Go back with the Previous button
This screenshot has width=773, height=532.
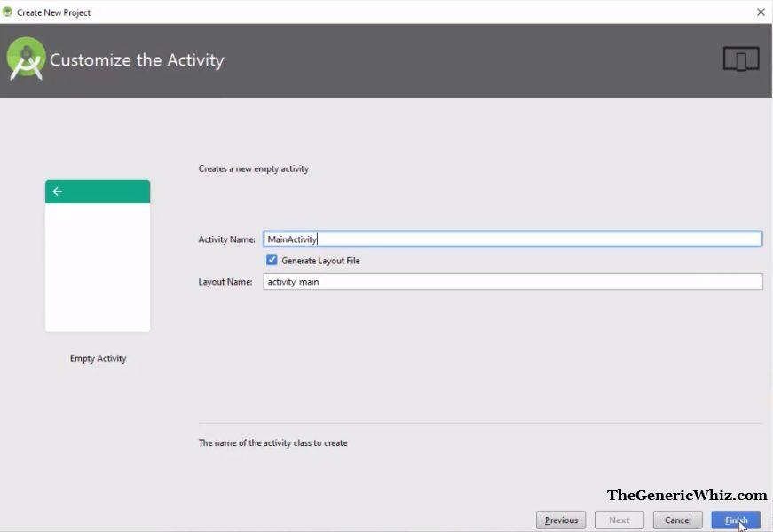(561, 520)
